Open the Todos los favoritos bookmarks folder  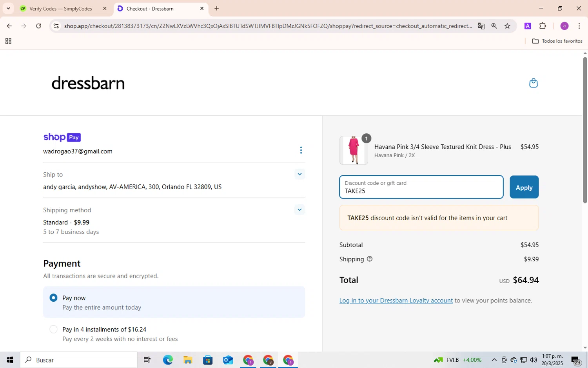557,41
